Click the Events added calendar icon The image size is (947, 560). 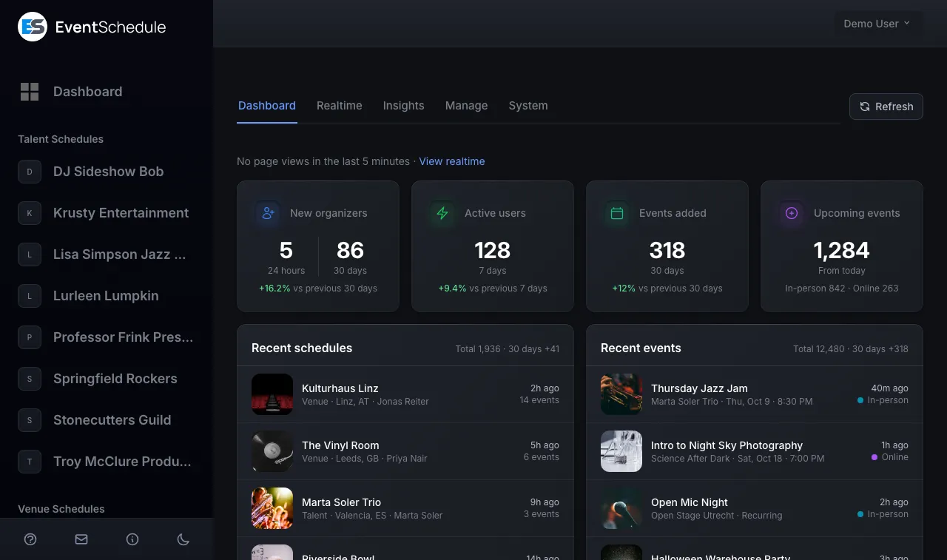click(x=617, y=213)
